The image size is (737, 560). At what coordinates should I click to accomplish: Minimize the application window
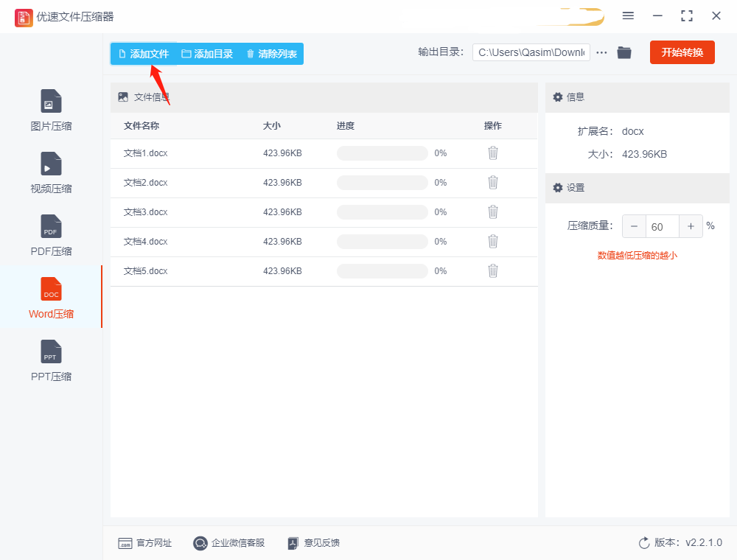coord(657,16)
